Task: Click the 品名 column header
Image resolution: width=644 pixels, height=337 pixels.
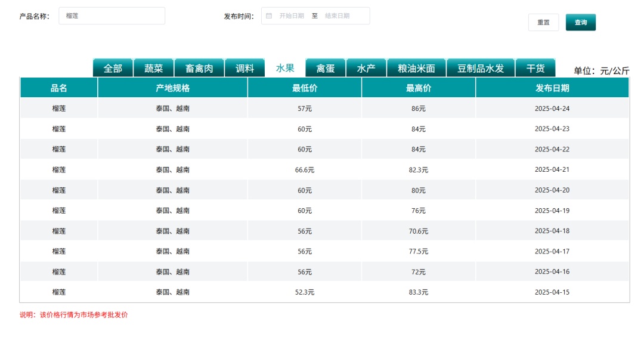Action: (58, 88)
